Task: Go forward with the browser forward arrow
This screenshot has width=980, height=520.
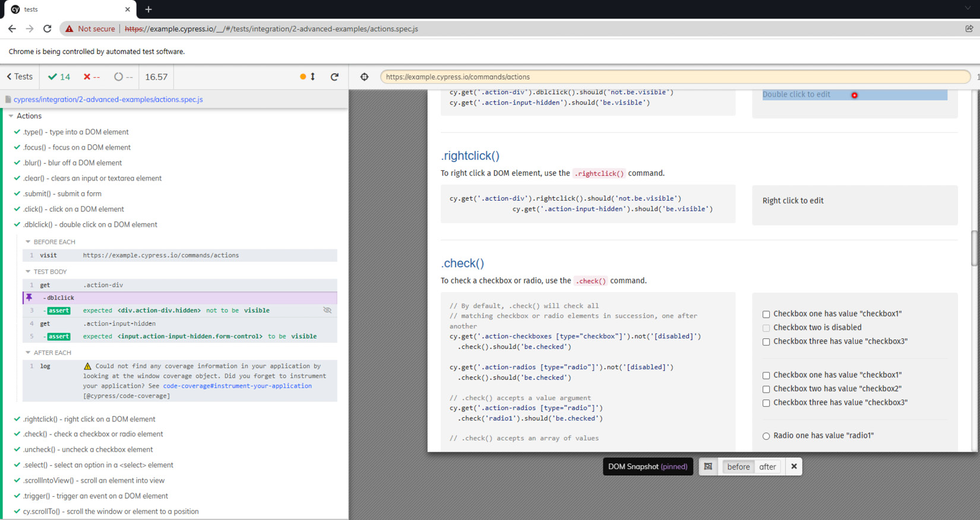Action: (30, 28)
